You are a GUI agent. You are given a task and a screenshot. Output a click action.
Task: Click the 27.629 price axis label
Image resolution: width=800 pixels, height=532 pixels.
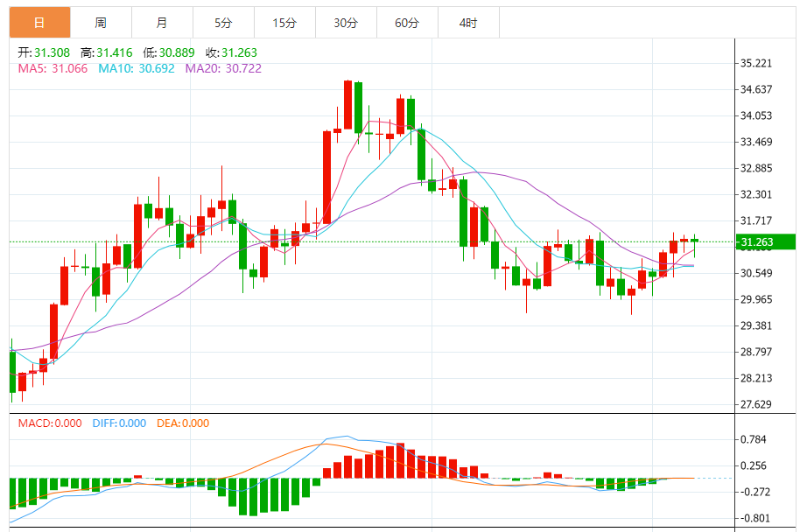tap(756, 404)
